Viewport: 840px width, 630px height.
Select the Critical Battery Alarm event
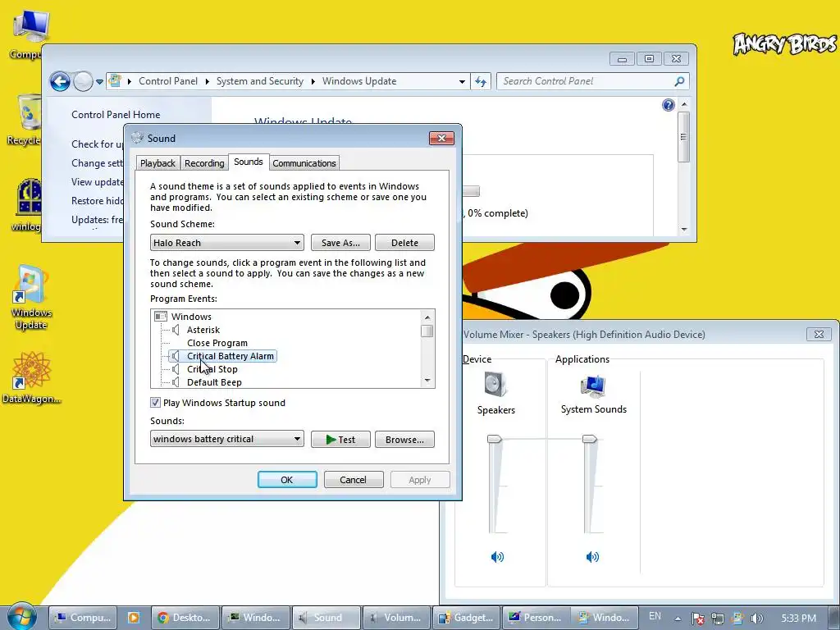tap(230, 356)
